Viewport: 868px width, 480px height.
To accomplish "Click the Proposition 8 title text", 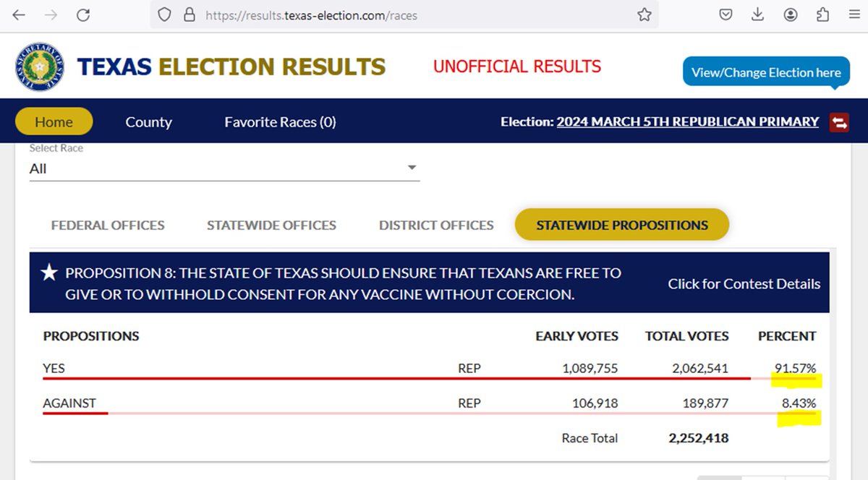I will click(343, 283).
